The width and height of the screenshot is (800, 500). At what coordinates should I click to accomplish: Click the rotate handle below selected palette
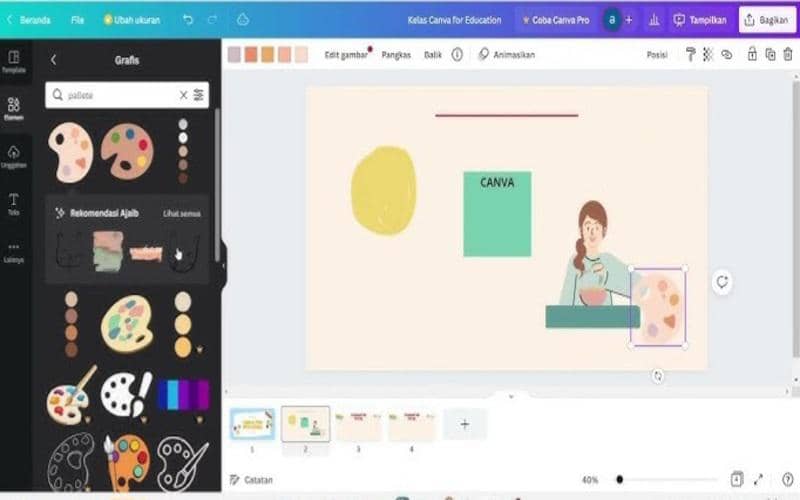tap(658, 376)
